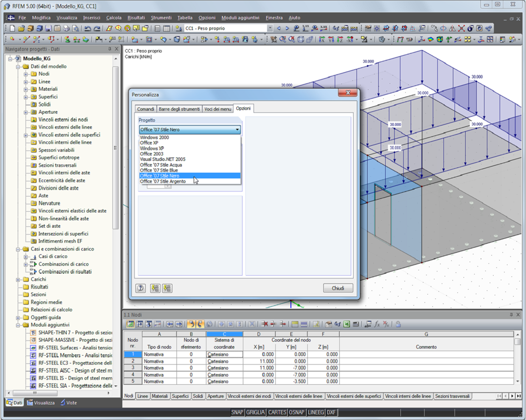Pin the Navigatore progetti panel

tap(109, 49)
